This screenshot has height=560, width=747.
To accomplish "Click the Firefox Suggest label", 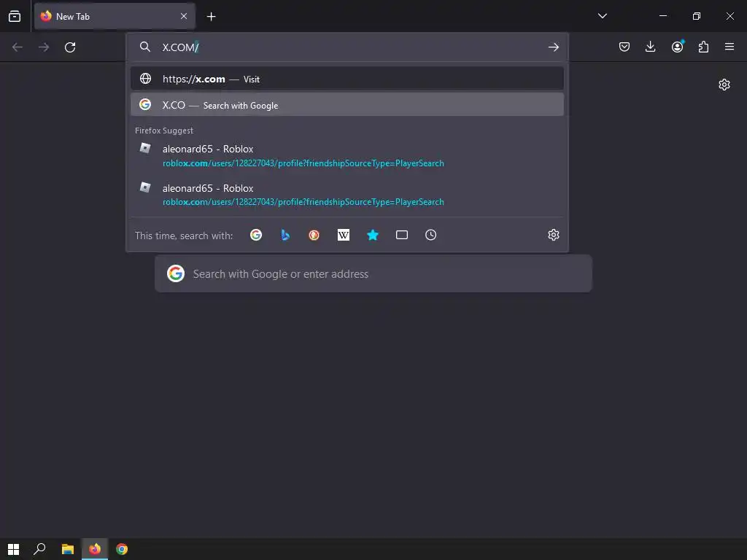I will pyautogui.click(x=164, y=131).
